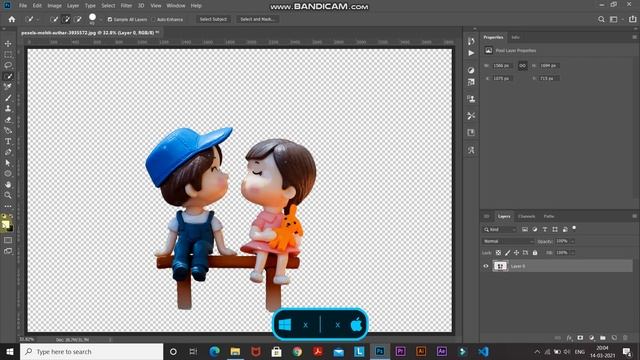The width and height of the screenshot is (640, 360).
Task: Open Premiere Pro from the taskbar
Action: (x=400, y=351)
